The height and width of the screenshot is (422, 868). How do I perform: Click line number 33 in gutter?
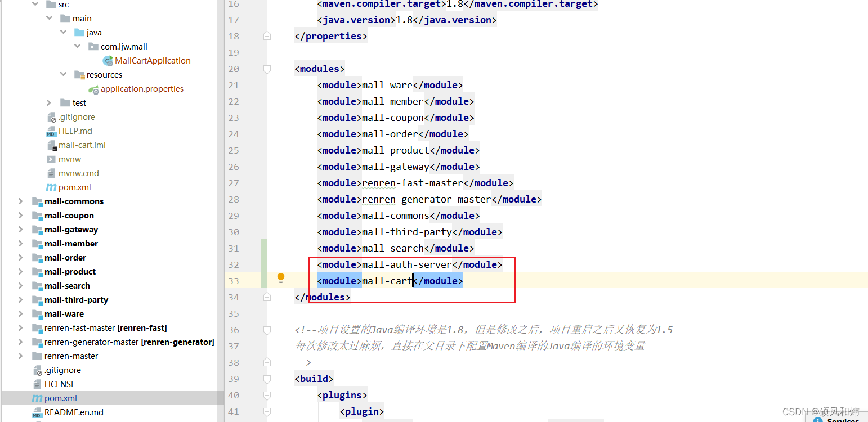(x=234, y=281)
